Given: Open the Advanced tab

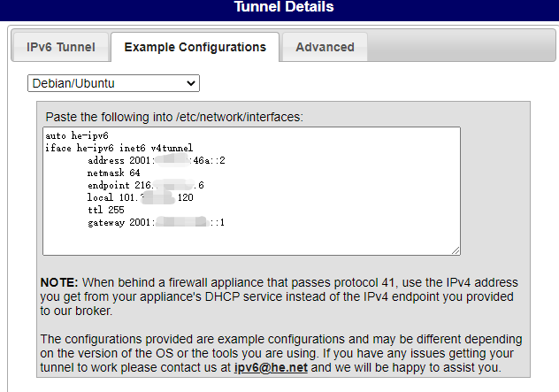Looking at the screenshot, I should click(325, 47).
